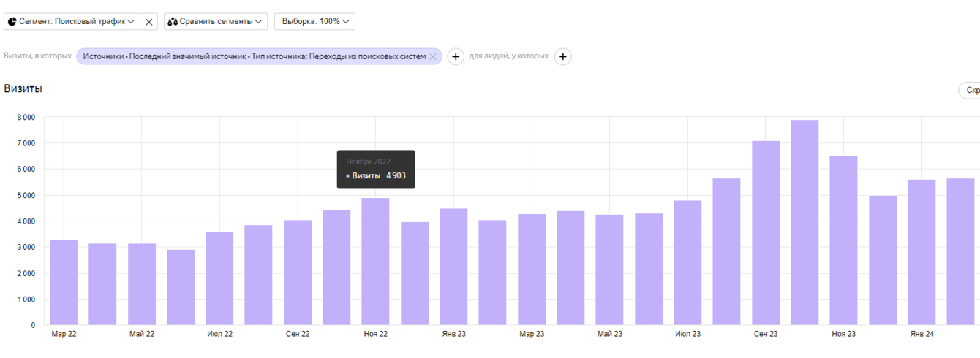The image size is (980, 358).
Task: Click the bar for Сен 22
Action: (x=298, y=273)
